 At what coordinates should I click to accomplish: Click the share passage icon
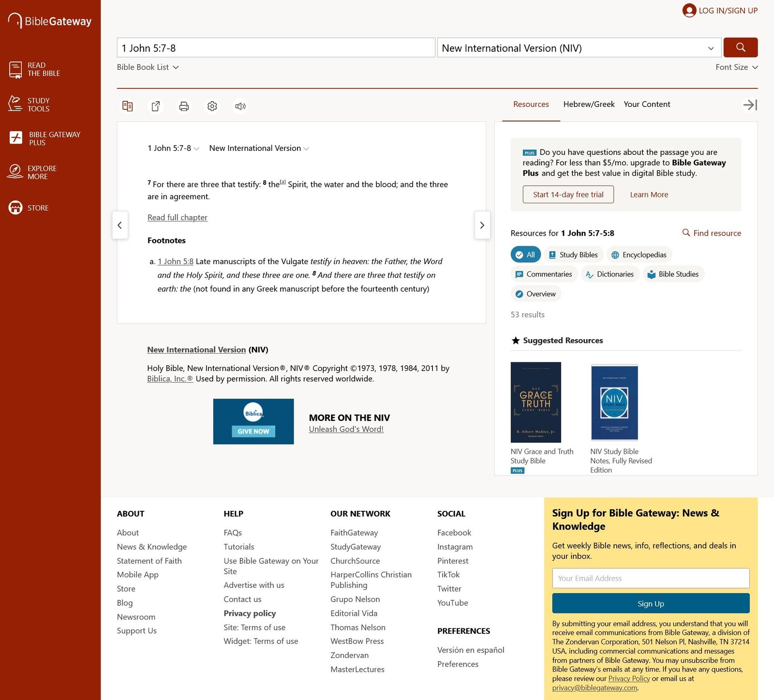coord(156,106)
